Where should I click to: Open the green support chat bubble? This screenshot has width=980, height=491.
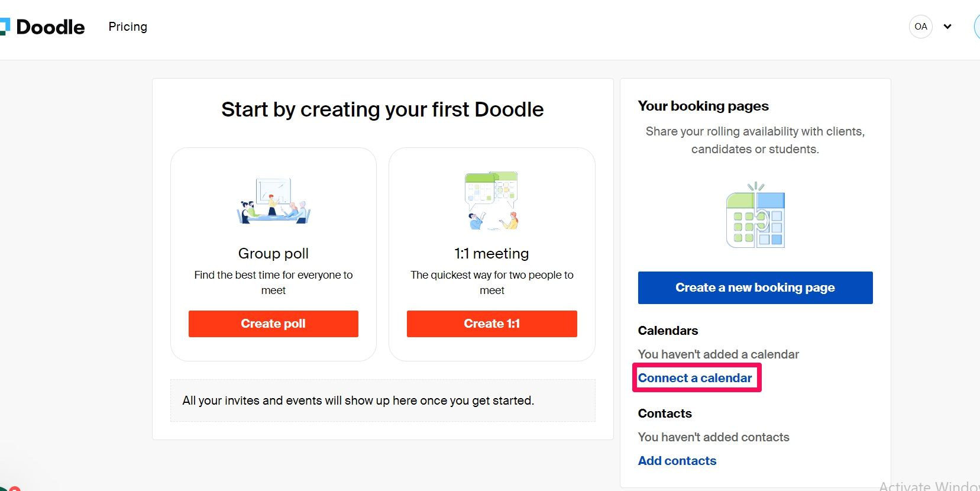pyautogui.click(x=4, y=488)
